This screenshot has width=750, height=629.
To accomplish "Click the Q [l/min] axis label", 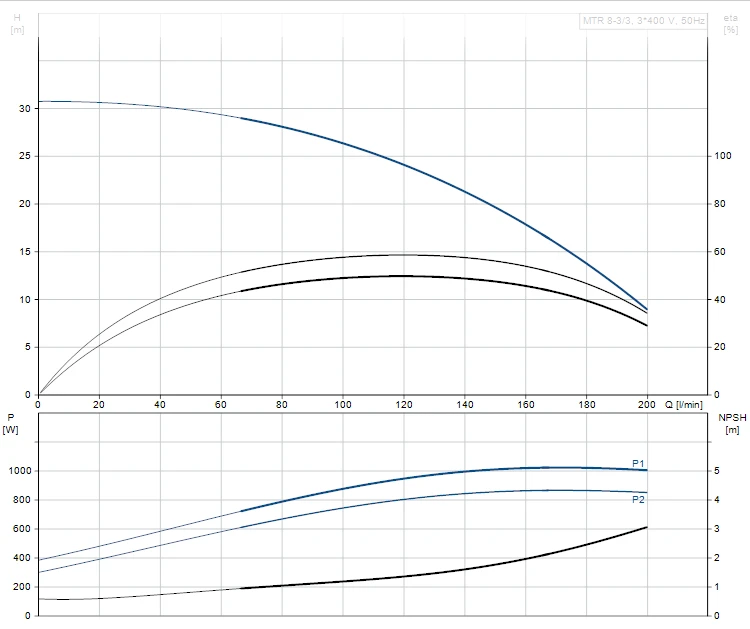I will [x=682, y=405].
